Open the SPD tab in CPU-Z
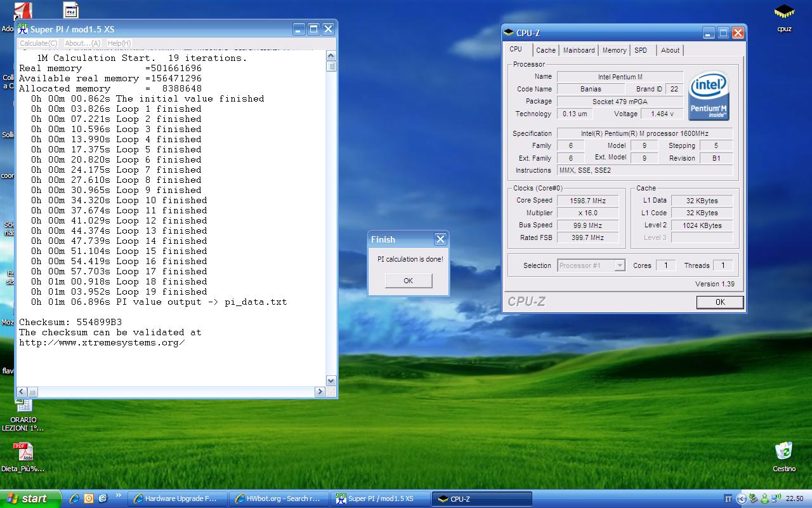Image resolution: width=812 pixels, height=508 pixels. (x=641, y=50)
